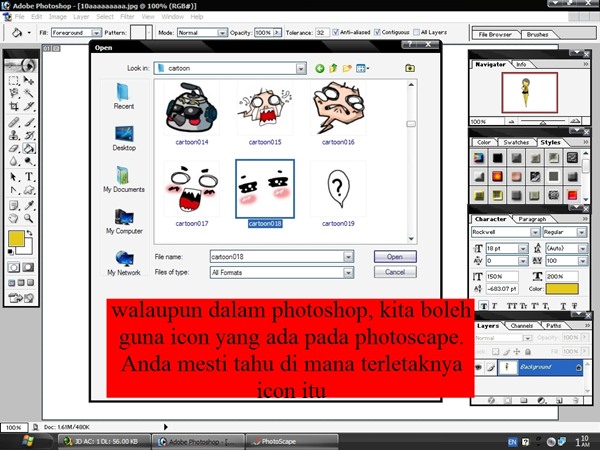
Task: Select the History Brush tool
Action: (29, 135)
